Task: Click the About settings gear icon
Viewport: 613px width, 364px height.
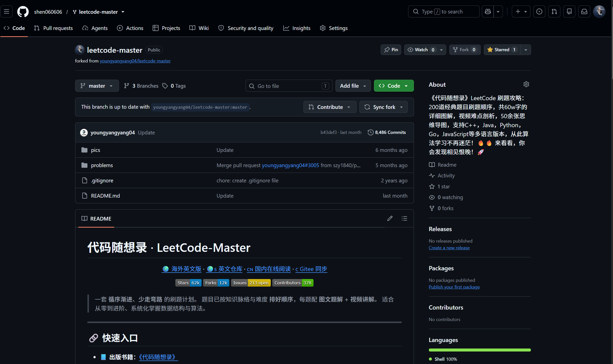Action: (x=526, y=84)
